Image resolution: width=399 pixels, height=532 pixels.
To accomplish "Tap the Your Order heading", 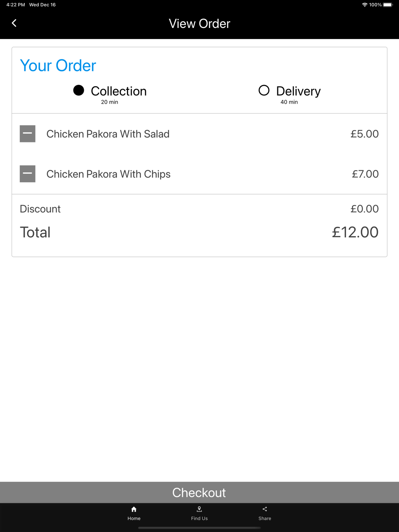I will click(58, 66).
